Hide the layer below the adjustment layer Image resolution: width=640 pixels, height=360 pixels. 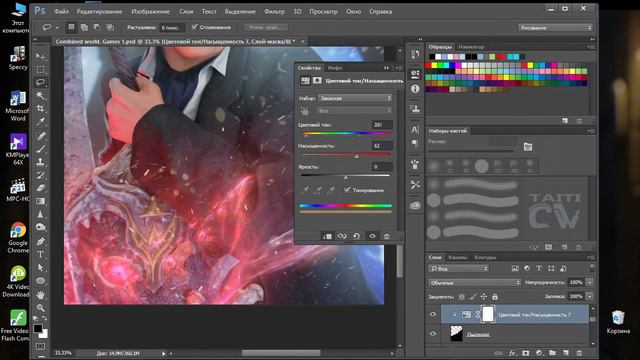click(x=433, y=333)
